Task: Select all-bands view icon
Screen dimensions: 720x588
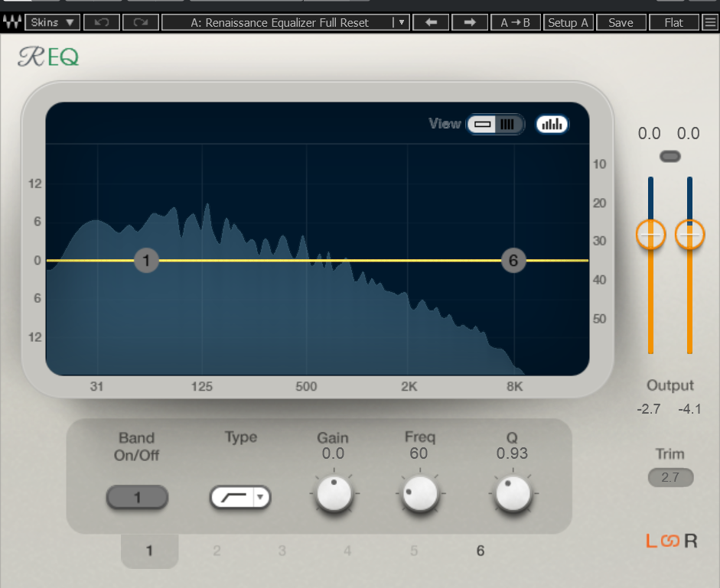Action: (508, 124)
